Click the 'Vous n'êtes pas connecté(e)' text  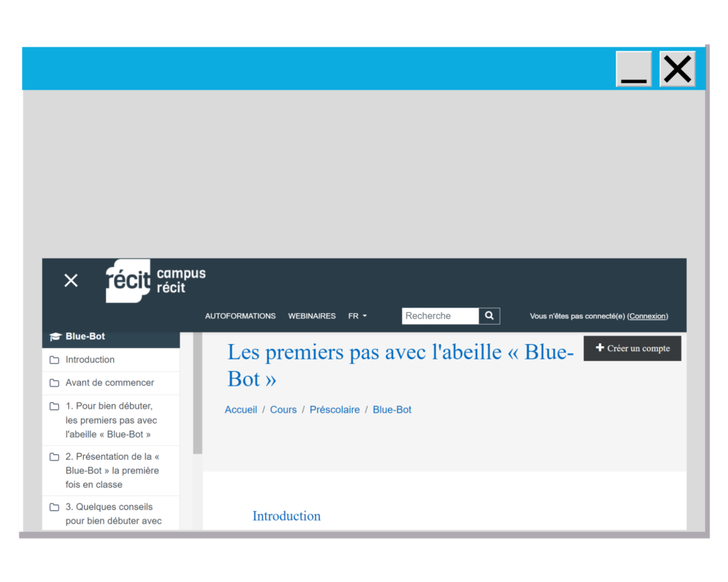[x=577, y=316]
